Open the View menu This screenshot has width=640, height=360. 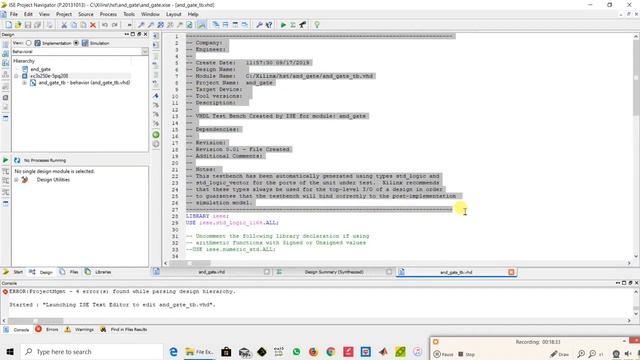coord(44,14)
